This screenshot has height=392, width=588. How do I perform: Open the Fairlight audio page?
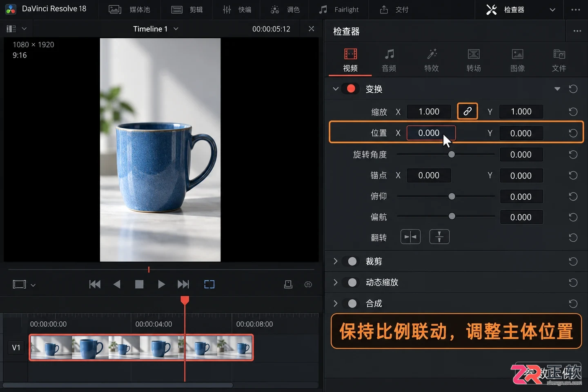pyautogui.click(x=339, y=9)
